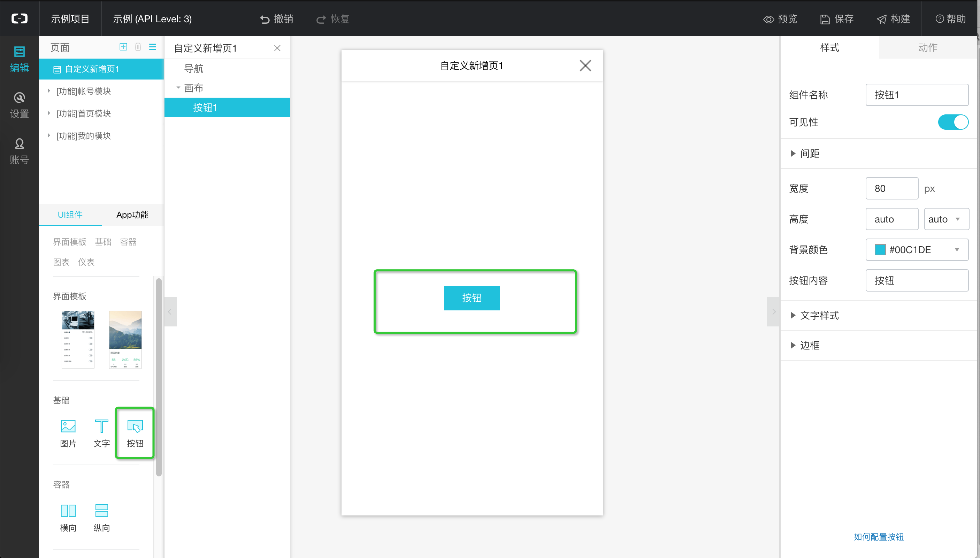980x558 pixels.
Task: Click the app logo icon in top-left corner
Action: pos(19,18)
